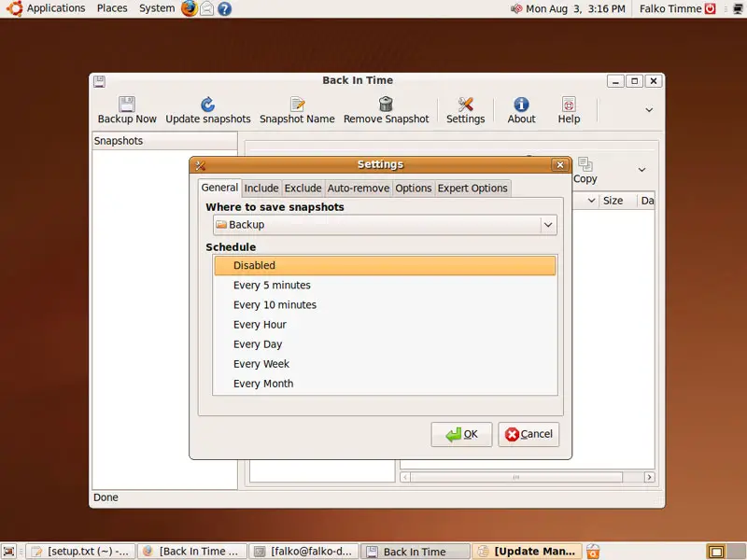This screenshot has height=560, width=747.
Task: Open the Update Manager taskbar item
Action: 527,552
